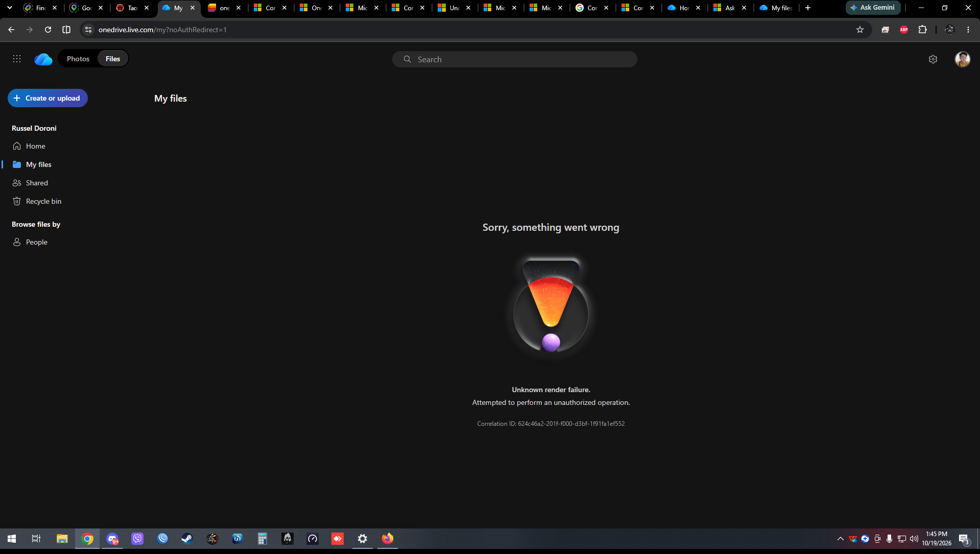Click microphone icon in system tray
This screenshot has width=980, height=554.
tap(890, 539)
